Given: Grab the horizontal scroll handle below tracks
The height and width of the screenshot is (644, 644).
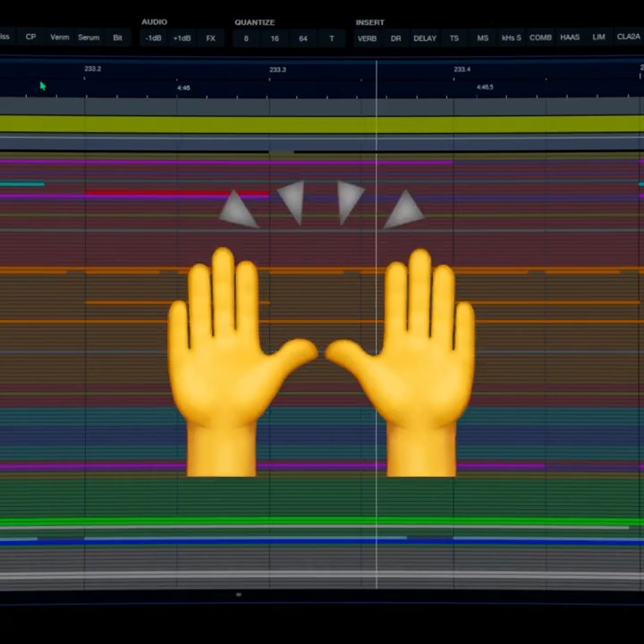Looking at the screenshot, I should click(239, 594).
